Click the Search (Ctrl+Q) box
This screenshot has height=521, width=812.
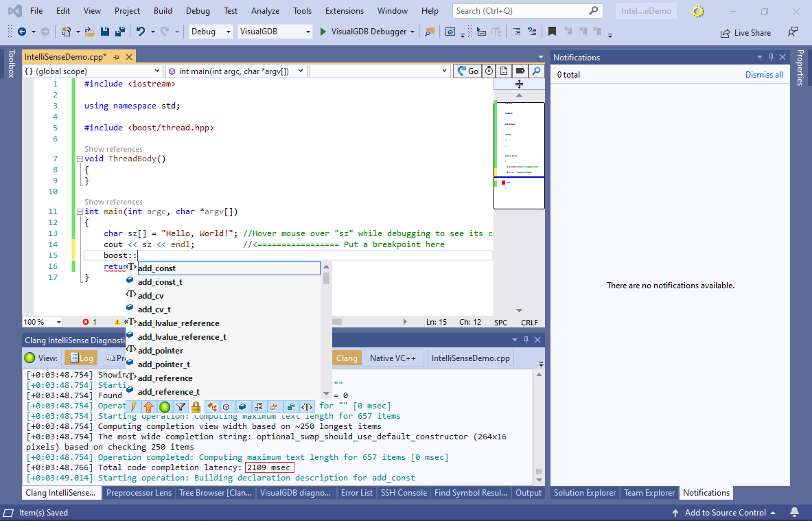pyautogui.click(x=528, y=11)
